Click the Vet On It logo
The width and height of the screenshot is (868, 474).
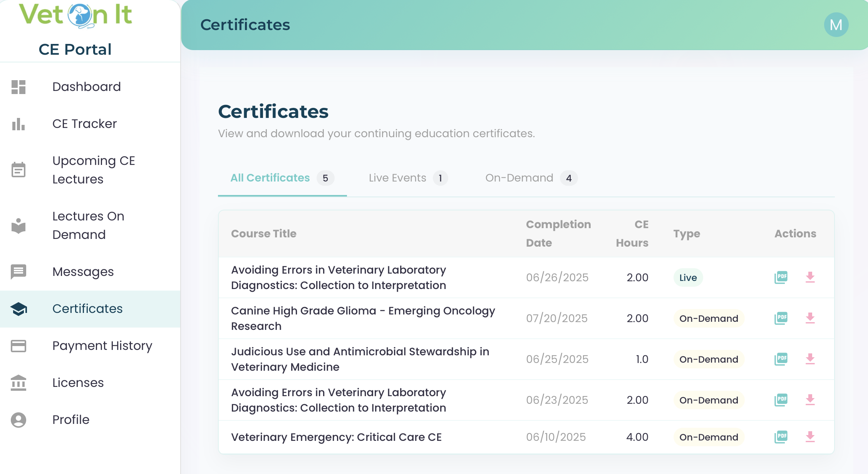(x=75, y=15)
